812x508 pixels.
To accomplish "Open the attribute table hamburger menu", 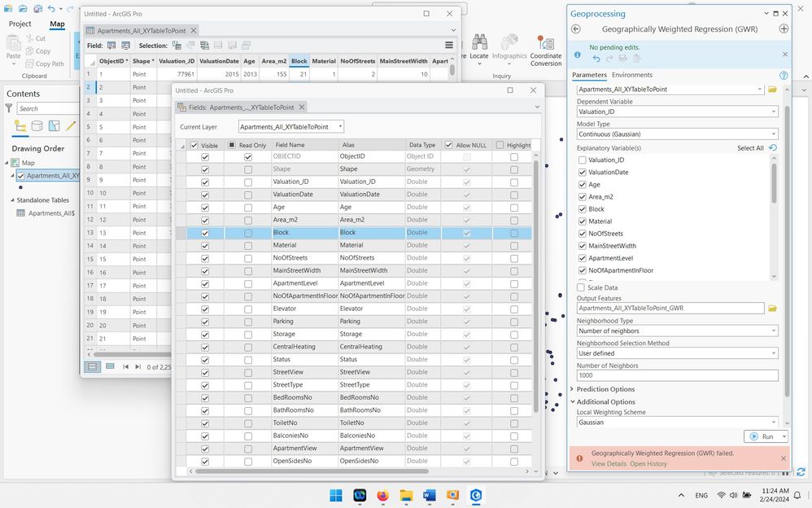I will point(449,46).
